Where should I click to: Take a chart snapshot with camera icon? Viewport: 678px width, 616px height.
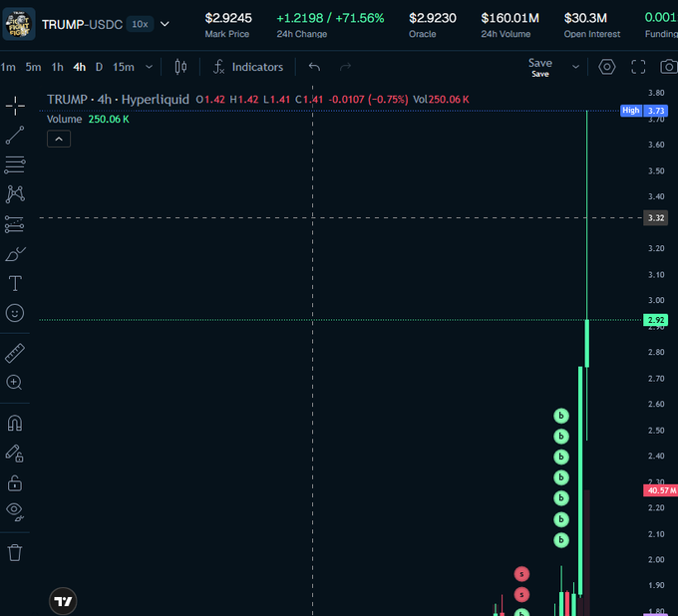[x=669, y=67]
